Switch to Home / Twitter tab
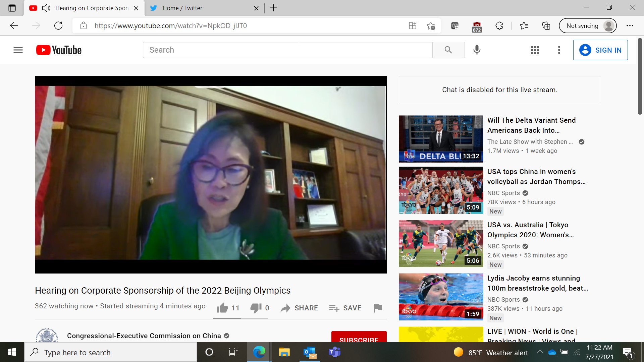 (182, 8)
